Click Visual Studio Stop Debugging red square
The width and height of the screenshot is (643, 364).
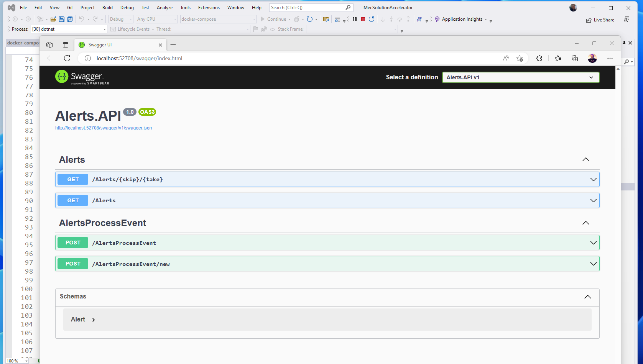tap(363, 19)
